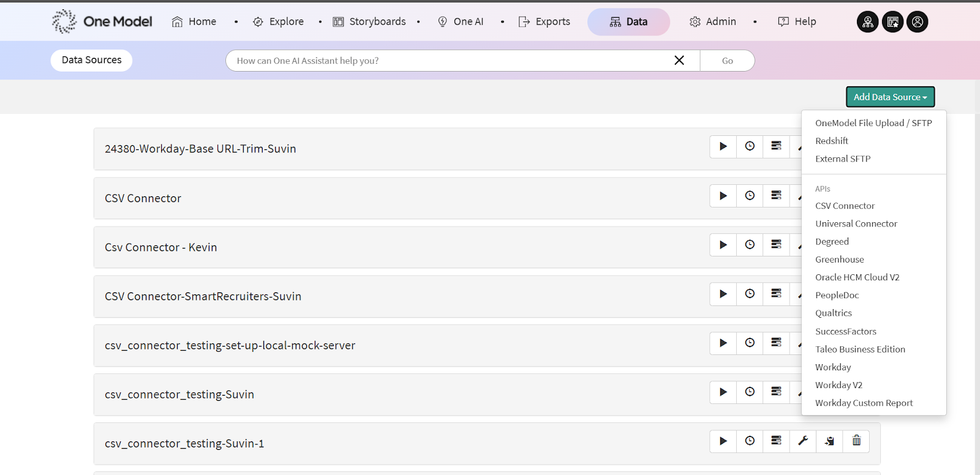Go to the Explore menu

pos(278,21)
